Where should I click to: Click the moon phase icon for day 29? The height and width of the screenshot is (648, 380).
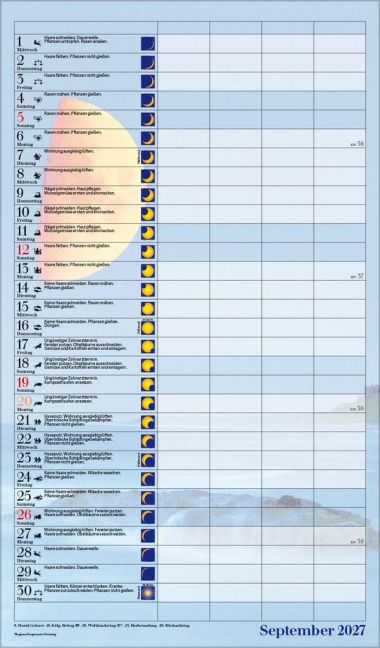148,574
